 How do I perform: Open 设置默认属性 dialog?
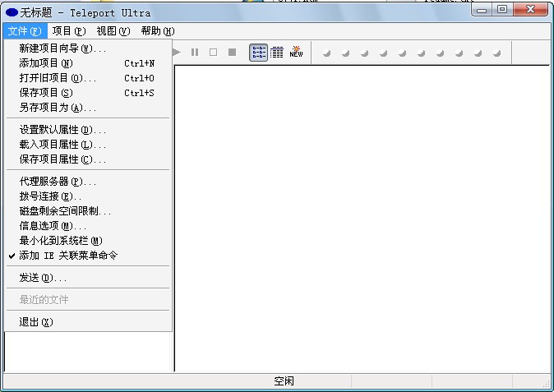click(62, 130)
